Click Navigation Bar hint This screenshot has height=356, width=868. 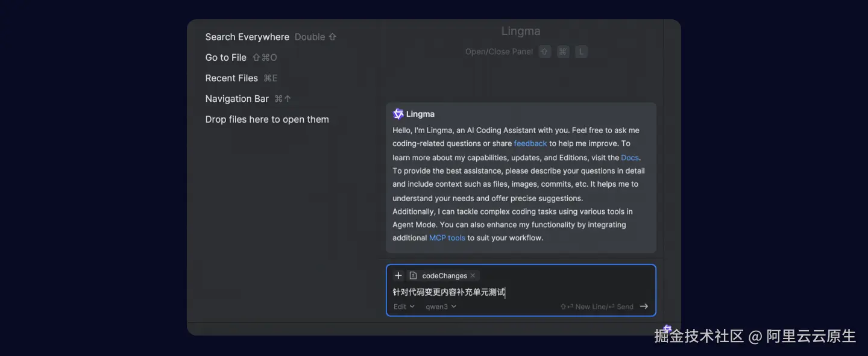[x=237, y=98]
